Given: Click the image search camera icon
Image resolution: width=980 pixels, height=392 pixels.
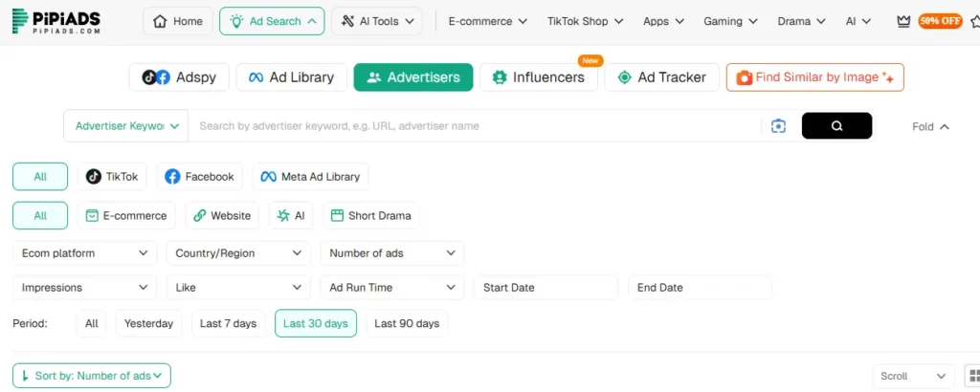Looking at the screenshot, I should 778,126.
